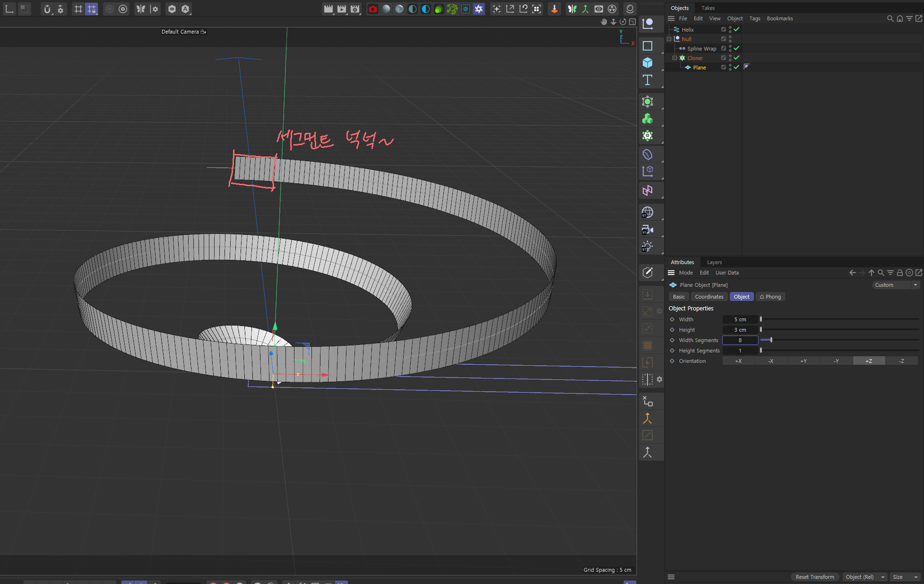Click the Attributes up-one-level arrow
This screenshot has width=924, height=584.
(x=871, y=273)
